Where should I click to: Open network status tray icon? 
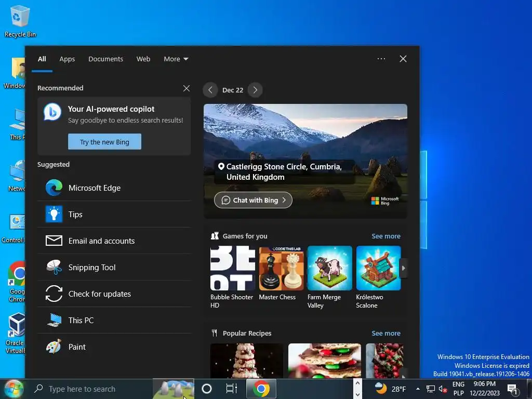click(431, 389)
